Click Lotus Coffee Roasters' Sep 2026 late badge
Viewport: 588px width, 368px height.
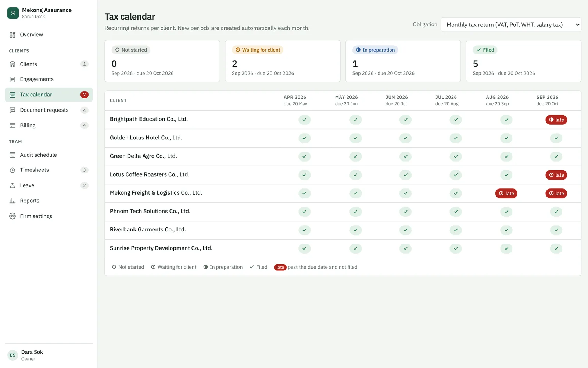pos(556,175)
